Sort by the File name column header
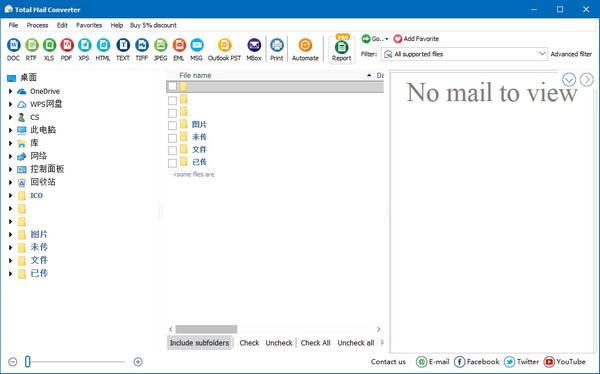 [195, 75]
